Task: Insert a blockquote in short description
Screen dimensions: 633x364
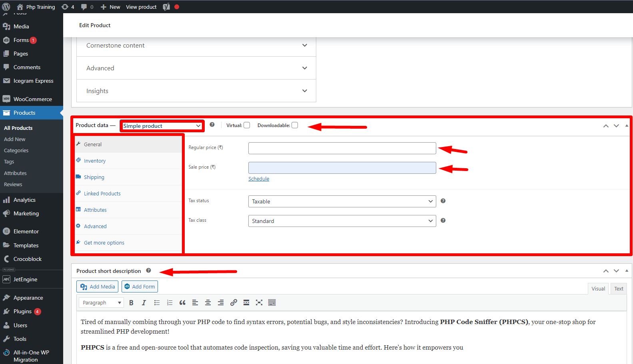Action: 182,303
